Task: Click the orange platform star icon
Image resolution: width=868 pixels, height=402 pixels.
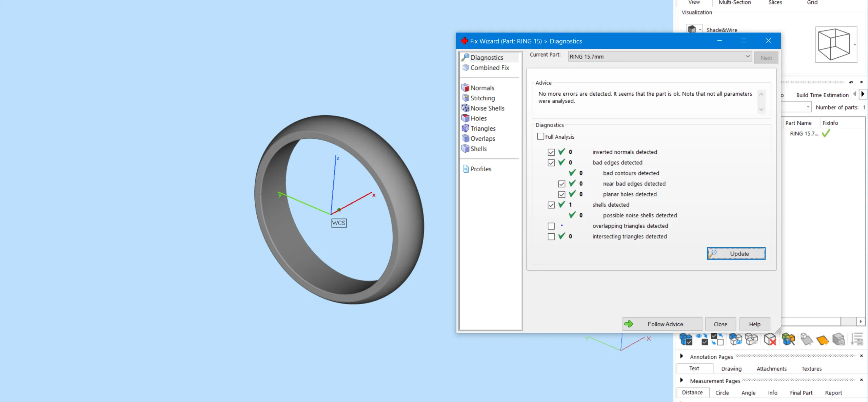Action: tap(823, 340)
